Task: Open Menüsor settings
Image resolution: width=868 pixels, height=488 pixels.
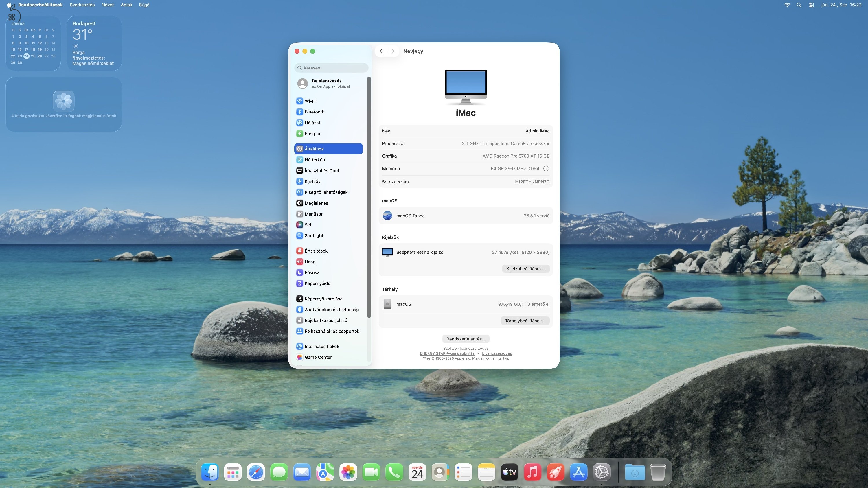Action: pyautogui.click(x=328, y=214)
